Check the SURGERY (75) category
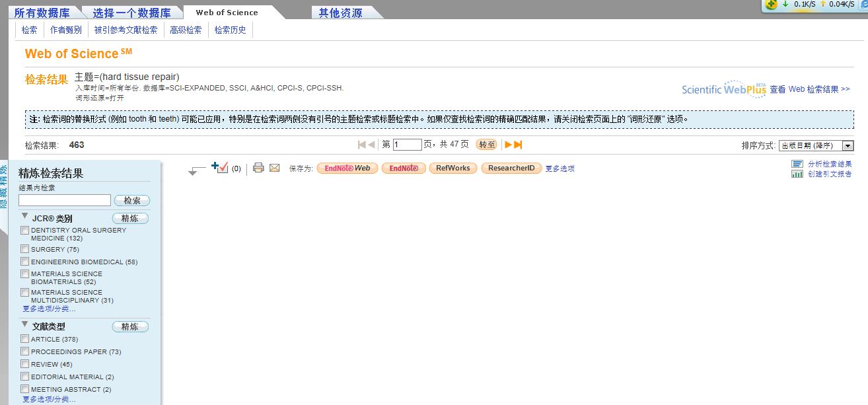Image resolution: width=868 pixels, height=405 pixels. point(24,249)
